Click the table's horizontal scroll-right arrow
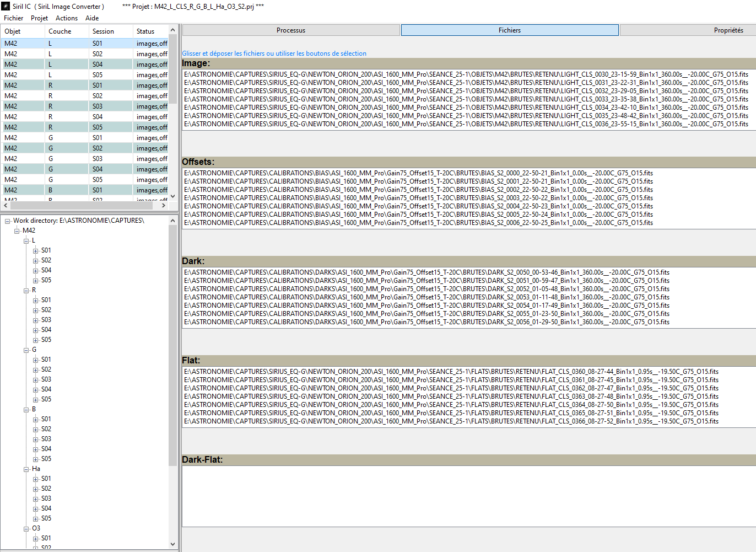The width and height of the screenshot is (756, 552). (163, 205)
